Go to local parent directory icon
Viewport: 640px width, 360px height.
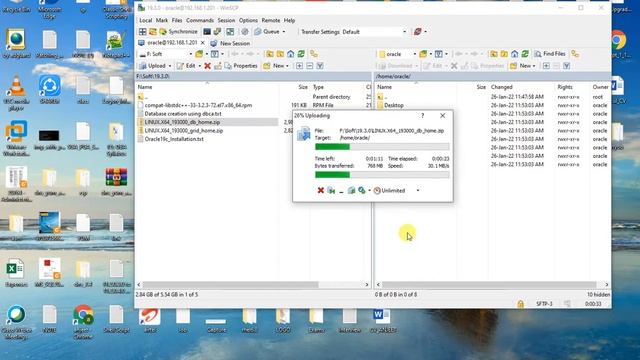point(269,54)
